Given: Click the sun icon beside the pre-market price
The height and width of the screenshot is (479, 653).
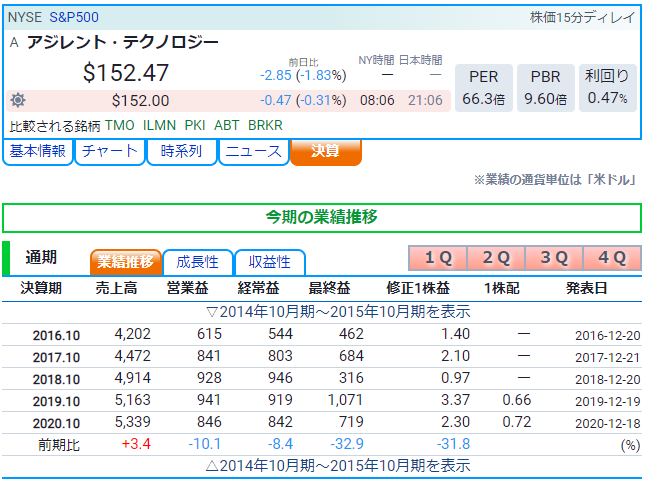Looking at the screenshot, I should point(18,100).
